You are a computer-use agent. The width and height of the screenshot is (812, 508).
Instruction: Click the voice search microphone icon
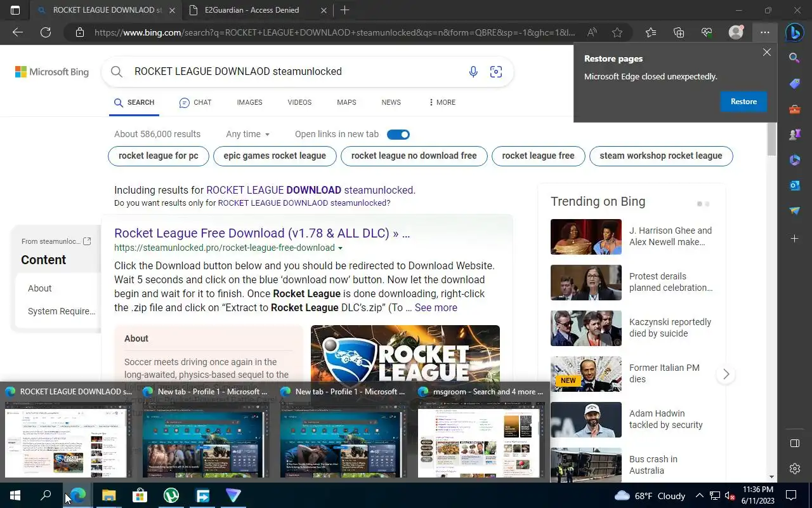point(473,72)
